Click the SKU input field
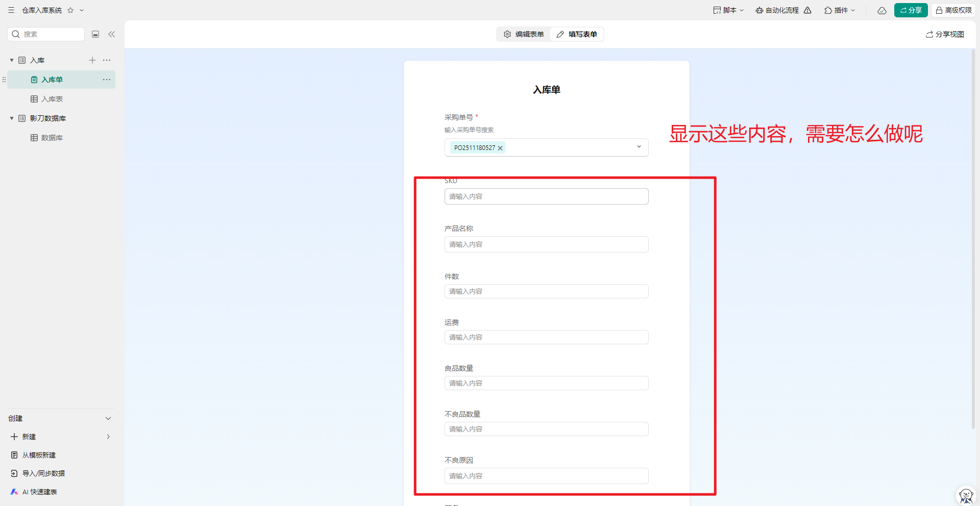This screenshot has width=980, height=506. point(546,196)
